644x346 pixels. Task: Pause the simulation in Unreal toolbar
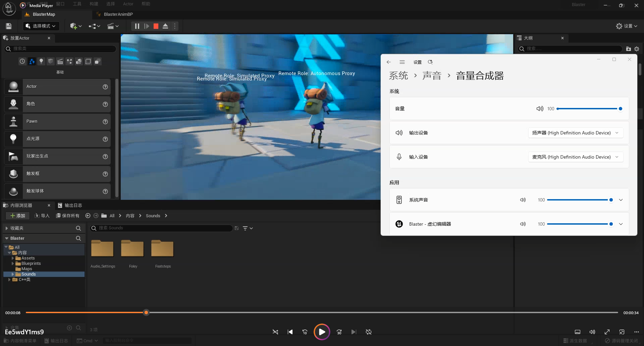pos(137,26)
